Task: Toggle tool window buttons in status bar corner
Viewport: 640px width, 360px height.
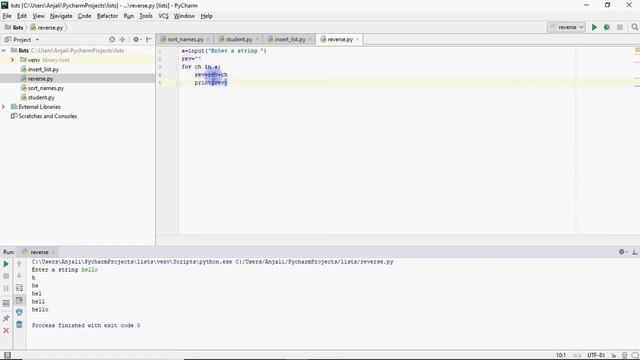Action: tap(7, 355)
